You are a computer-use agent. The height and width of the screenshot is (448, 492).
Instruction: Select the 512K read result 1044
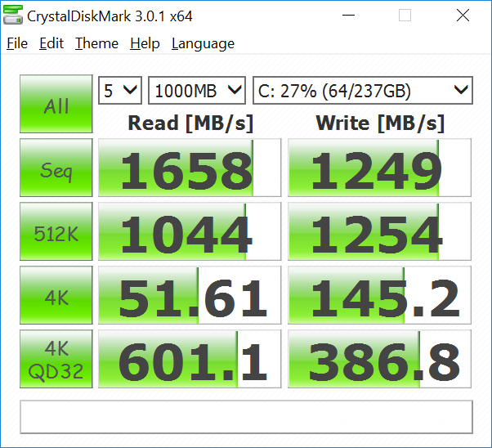(x=190, y=231)
